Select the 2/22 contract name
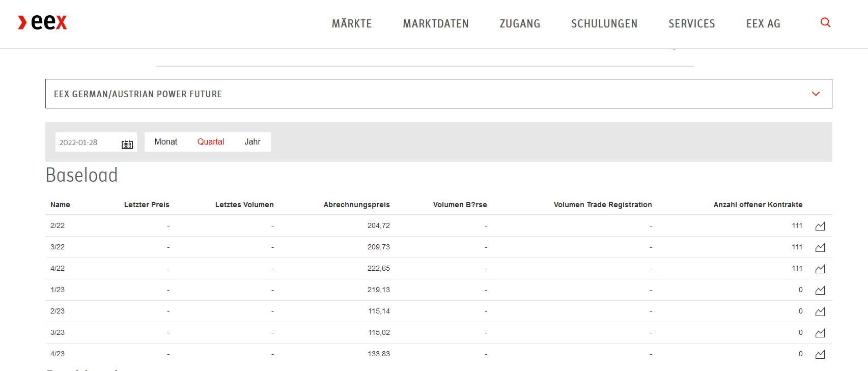Screen dimensions: 868x371 click(x=58, y=225)
